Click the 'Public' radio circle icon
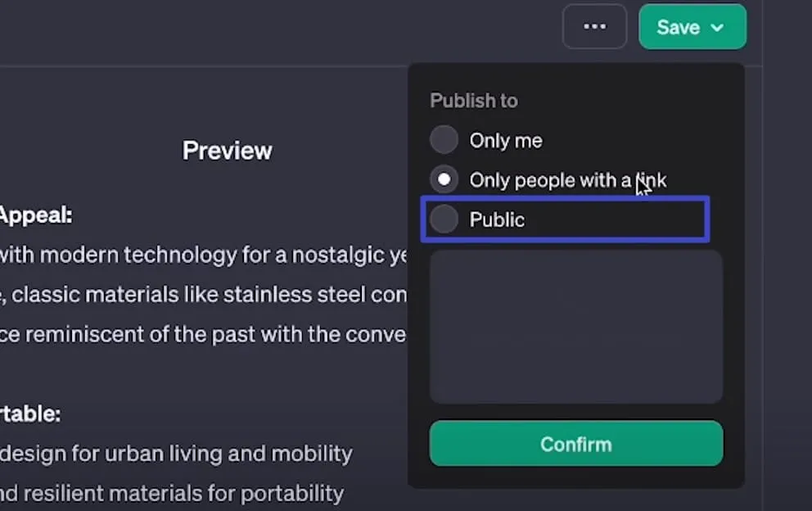812x511 pixels. click(x=443, y=219)
